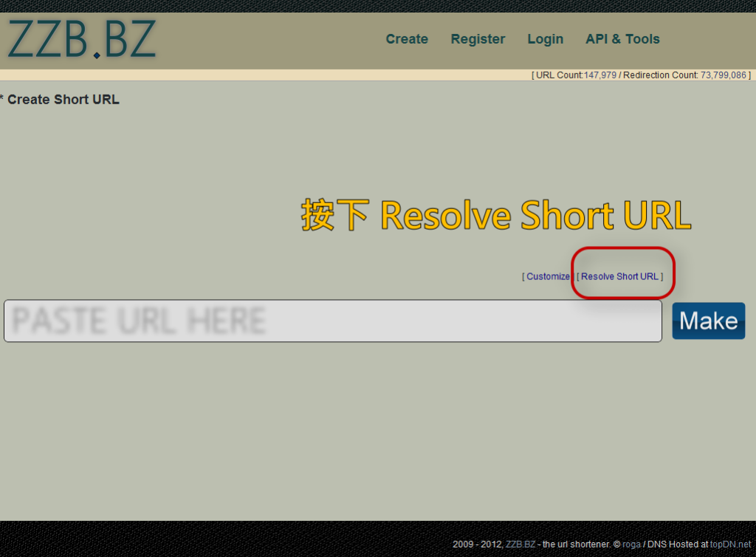Open the roga footer link
The image size is (756, 557).
coord(631,544)
